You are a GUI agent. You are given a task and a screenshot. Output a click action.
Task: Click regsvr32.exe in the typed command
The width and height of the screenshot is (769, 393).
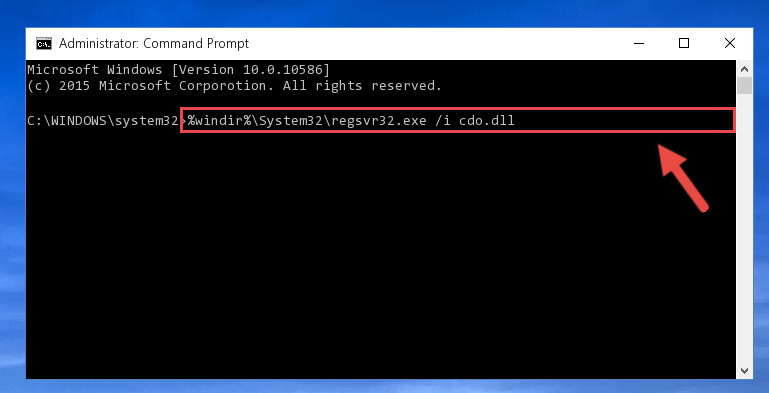pyautogui.click(x=379, y=121)
